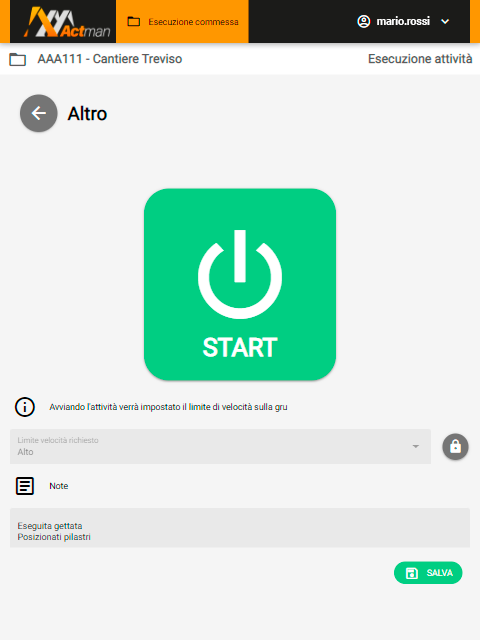Click into the notes text area
Image resolution: width=480 pixels, height=640 pixels.
[x=240, y=528]
